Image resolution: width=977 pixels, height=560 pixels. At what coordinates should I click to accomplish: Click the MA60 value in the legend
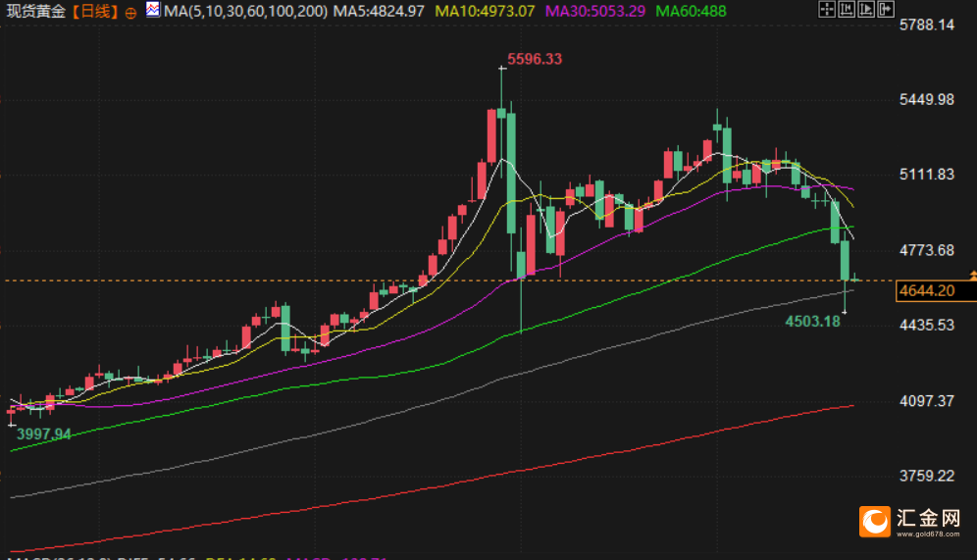(x=691, y=11)
